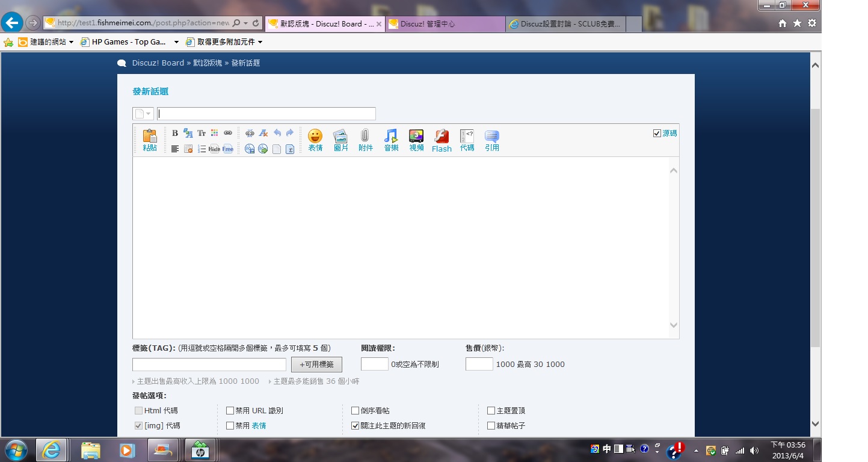868x462 pixels.
Task: Open the font size (Tr) tool
Action: point(202,133)
